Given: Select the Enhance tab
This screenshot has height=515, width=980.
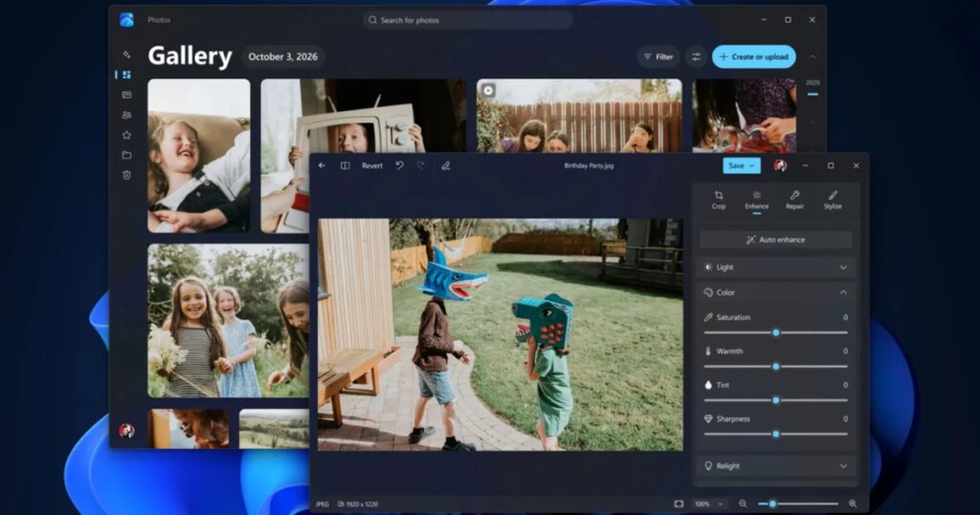Looking at the screenshot, I should [756, 200].
